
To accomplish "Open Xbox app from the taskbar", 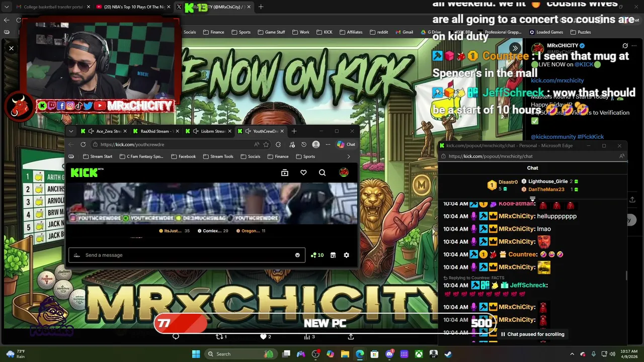I will tap(419, 354).
